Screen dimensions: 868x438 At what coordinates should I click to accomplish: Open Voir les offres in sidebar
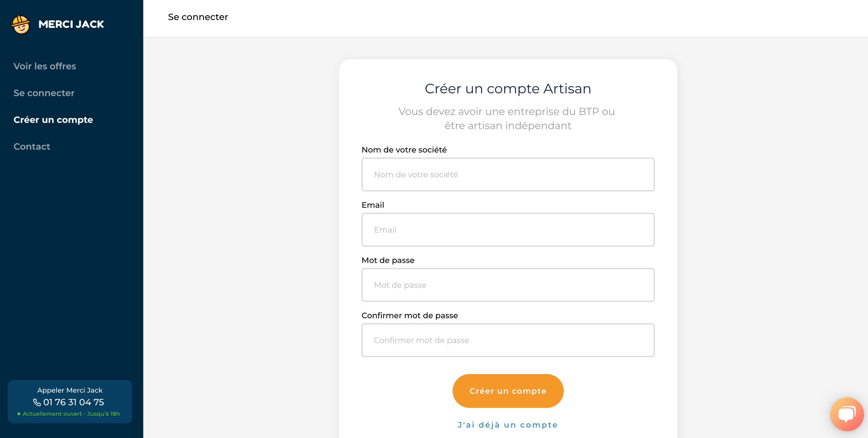click(x=45, y=66)
